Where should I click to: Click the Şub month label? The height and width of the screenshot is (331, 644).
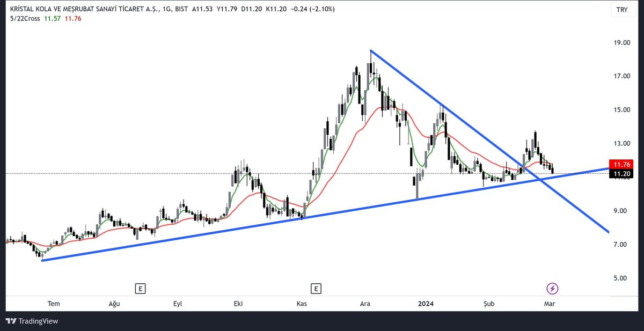click(x=488, y=304)
